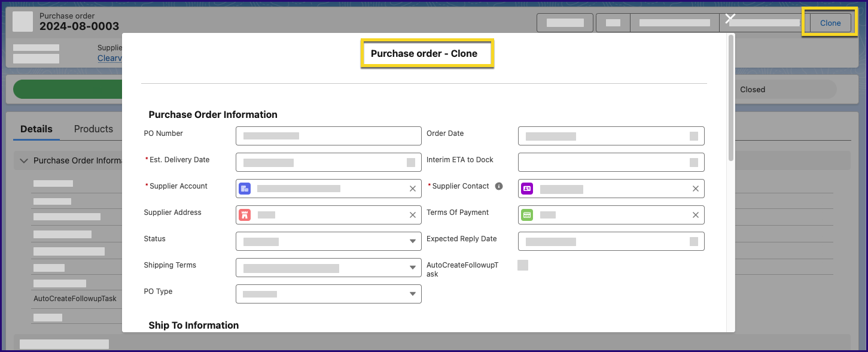
Task: Remove the selected Supplier Address
Action: click(x=413, y=215)
